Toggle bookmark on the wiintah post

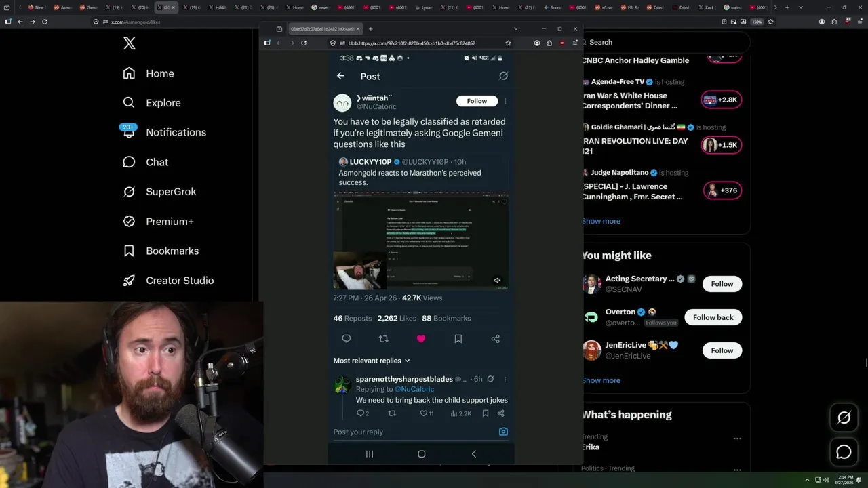pyautogui.click(x=458, y=339)
